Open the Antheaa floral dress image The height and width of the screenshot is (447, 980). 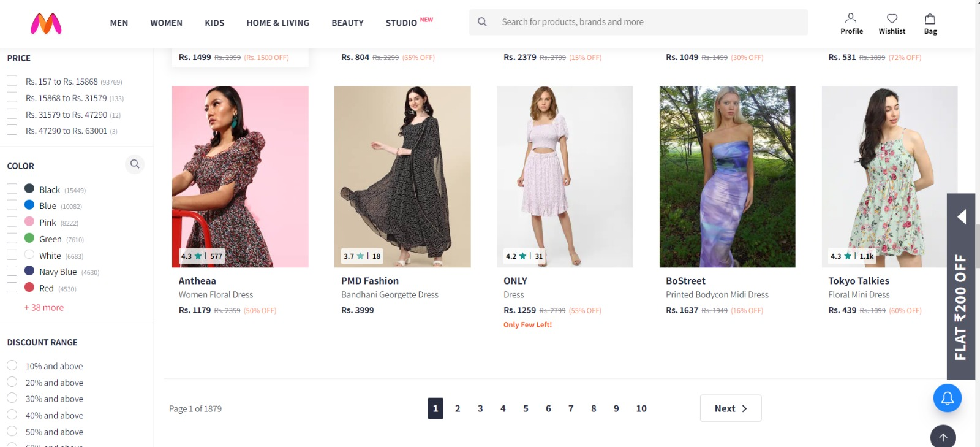coord(240,177)
